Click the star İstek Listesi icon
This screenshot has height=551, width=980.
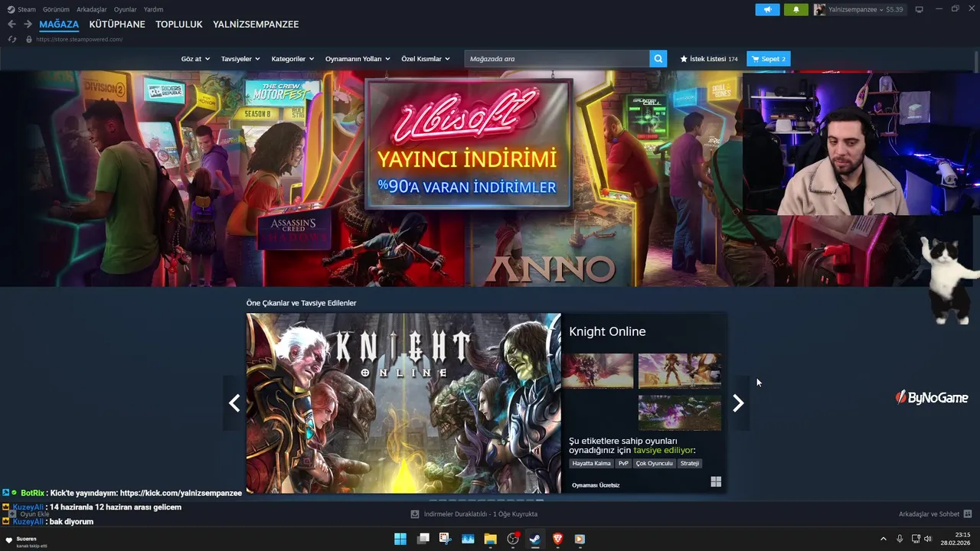pos(684,59)
